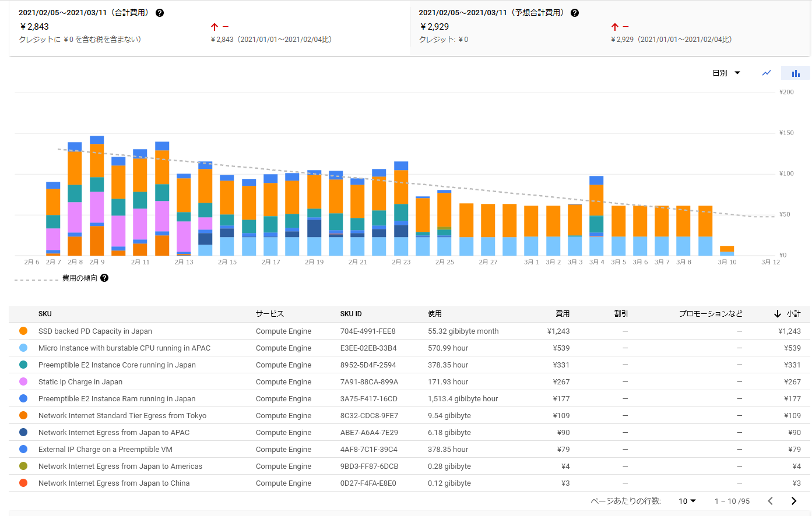Select Micro Instance with burstable CPU row
812x516 pixels.
[124, 348]
